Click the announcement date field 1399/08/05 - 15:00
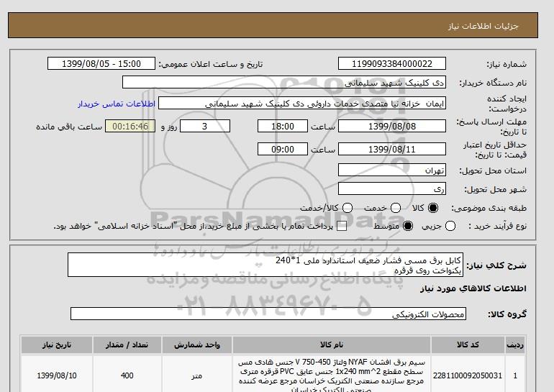The height and width of the screenshot is (392, 554). click(x=101, y=63)
